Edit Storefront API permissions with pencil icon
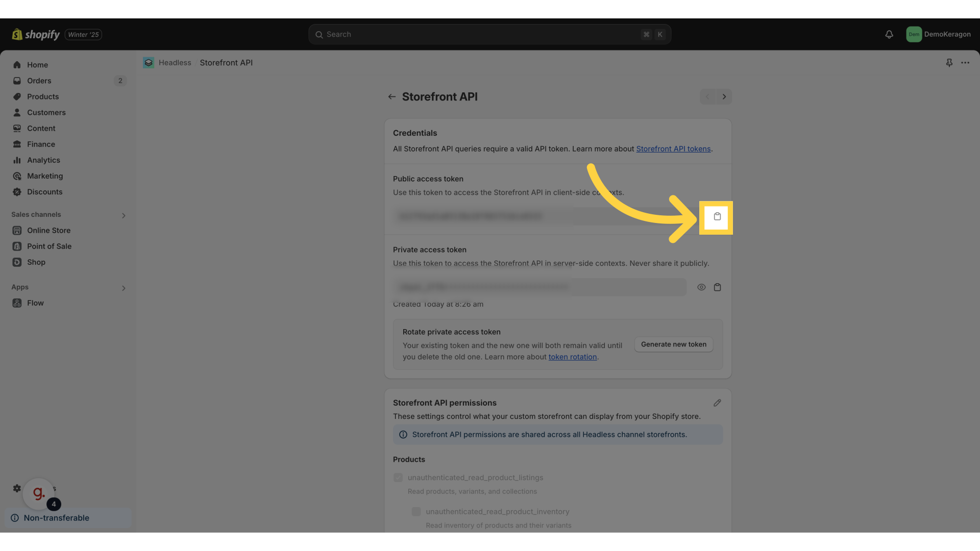This screenshot has height=551, width=980. tap(717, 403)
